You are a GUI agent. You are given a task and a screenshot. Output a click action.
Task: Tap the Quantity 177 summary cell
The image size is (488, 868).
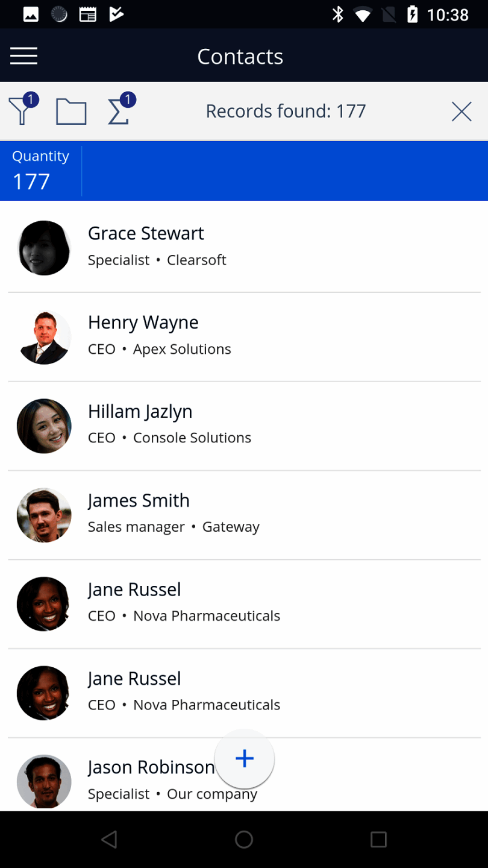pyautogui.click(x=40, y=171)
